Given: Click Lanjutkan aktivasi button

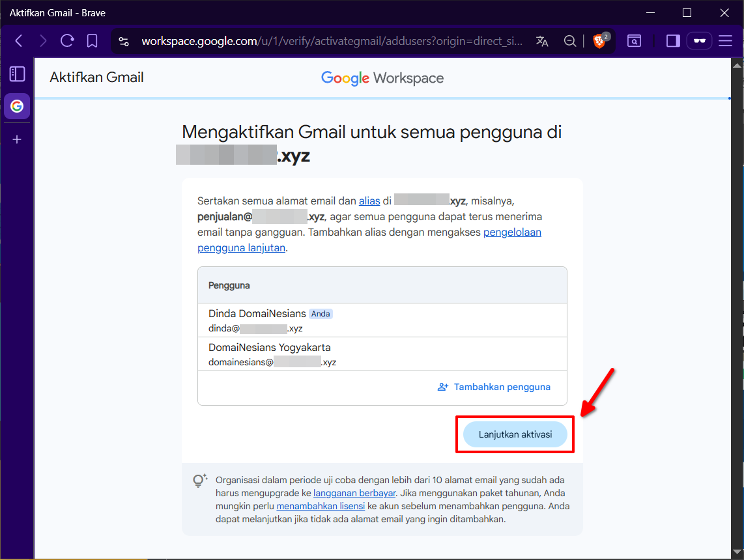Looking at the screenshot, I should pos(515,434).
